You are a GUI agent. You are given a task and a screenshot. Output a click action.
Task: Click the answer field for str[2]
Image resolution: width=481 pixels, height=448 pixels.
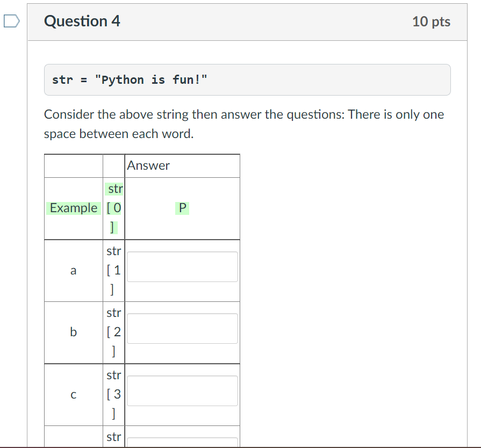[182, 328]
